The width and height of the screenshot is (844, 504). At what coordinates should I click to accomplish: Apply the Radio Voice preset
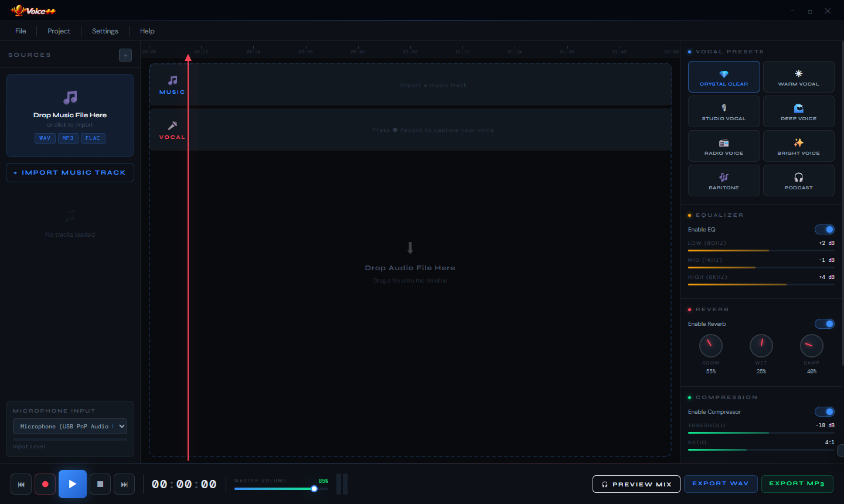click(x=724, y=146)
